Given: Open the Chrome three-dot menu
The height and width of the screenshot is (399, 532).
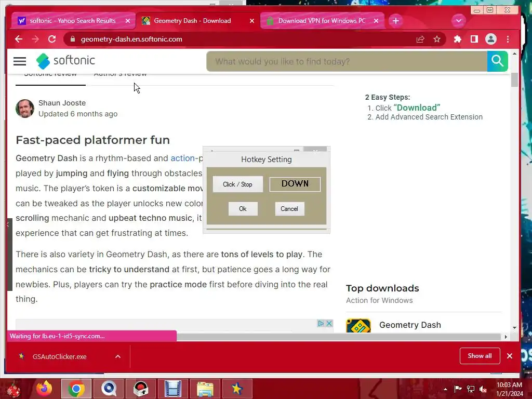Looking at the screenshot, I should click(508, 39).
